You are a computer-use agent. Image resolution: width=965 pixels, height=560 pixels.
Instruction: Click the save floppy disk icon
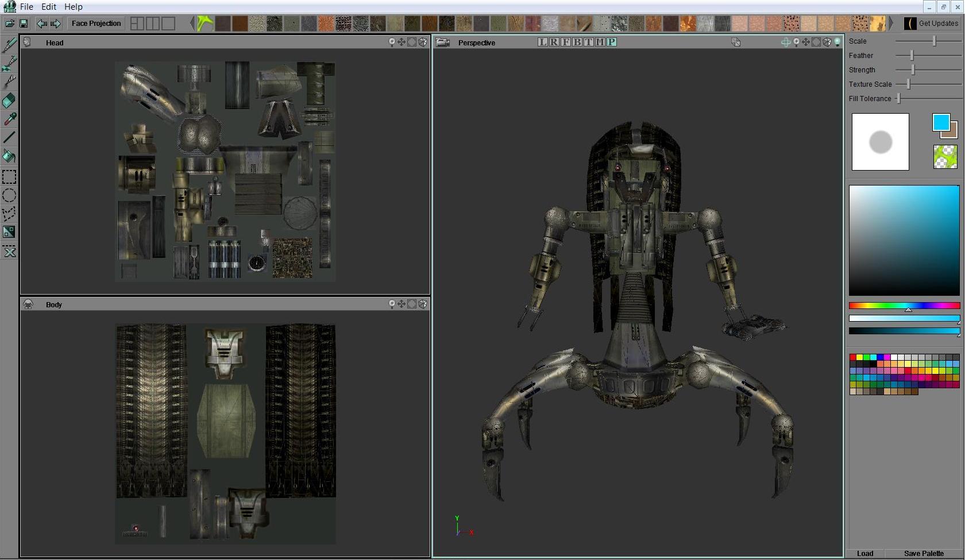point(24,24)
